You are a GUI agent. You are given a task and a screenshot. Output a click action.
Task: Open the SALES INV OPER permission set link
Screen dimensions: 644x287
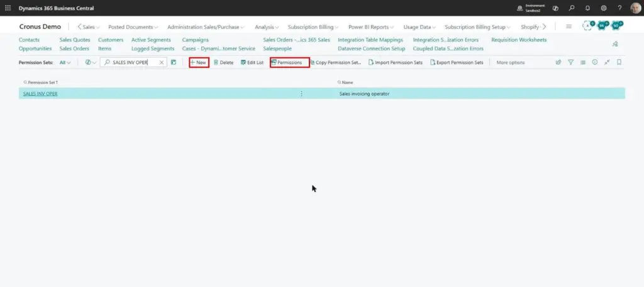pos(40,94)
